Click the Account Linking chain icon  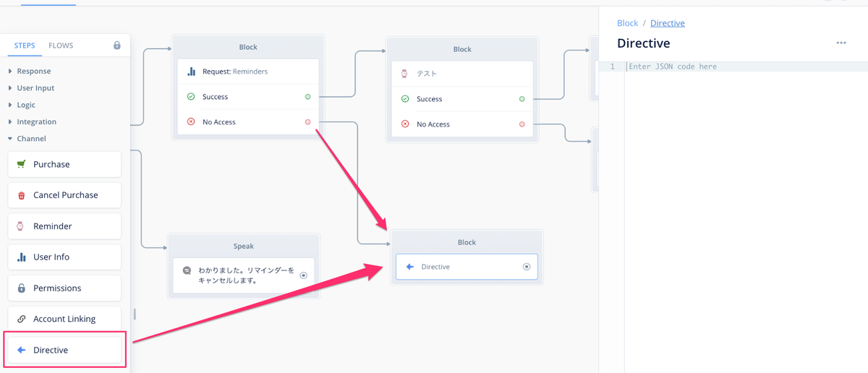[x=21, y=319]
